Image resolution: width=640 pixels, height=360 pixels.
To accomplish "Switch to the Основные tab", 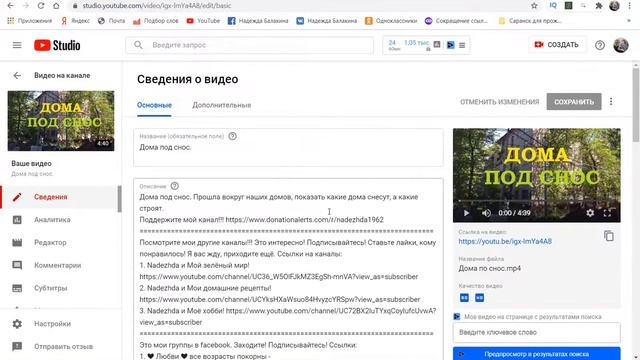I will pyautogui.click(x=154, y=105).
